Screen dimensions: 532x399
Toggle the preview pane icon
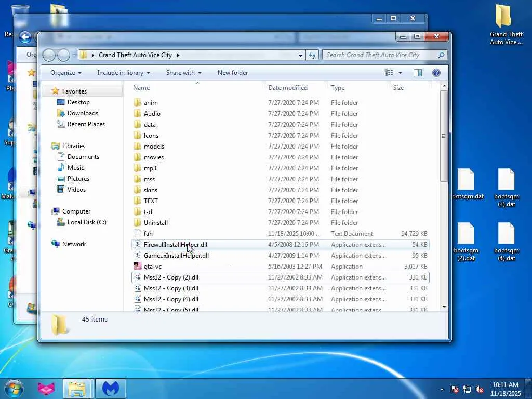click(x=418, y=73)
